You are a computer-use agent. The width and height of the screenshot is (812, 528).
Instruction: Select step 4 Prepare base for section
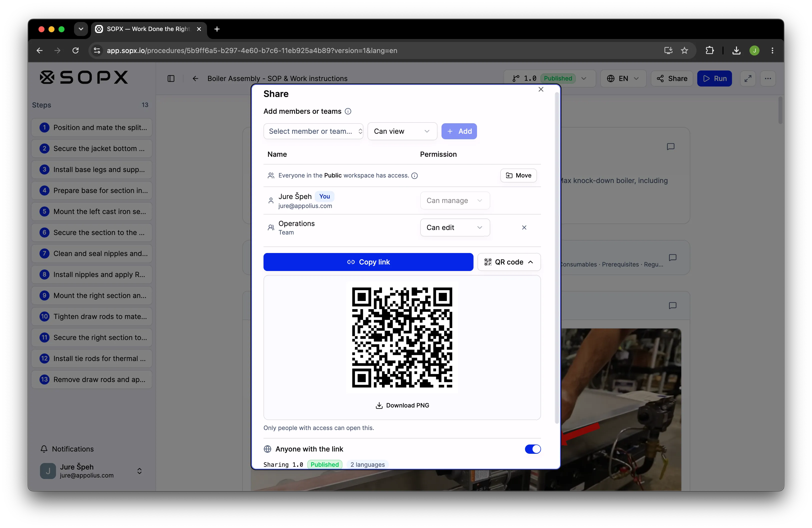pyautogui.click(x=92, y=191)
